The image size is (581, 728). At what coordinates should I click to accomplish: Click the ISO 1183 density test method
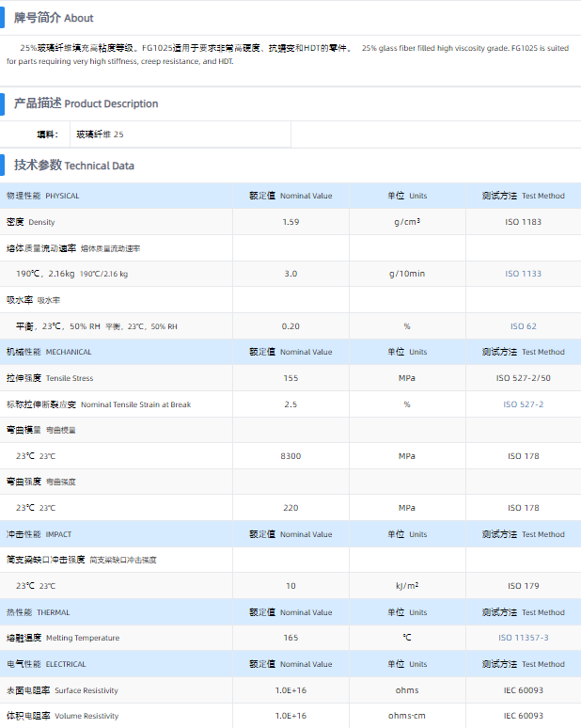524,222
